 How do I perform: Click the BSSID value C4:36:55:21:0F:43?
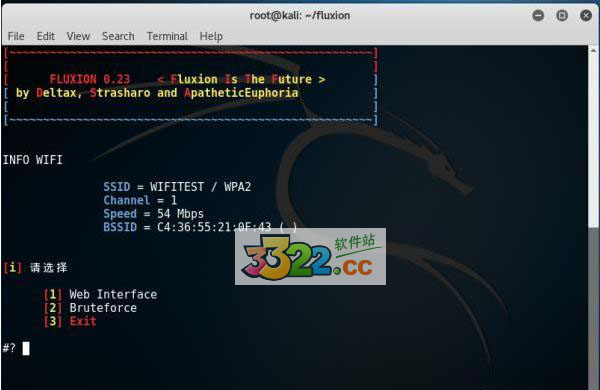[214, 227]
